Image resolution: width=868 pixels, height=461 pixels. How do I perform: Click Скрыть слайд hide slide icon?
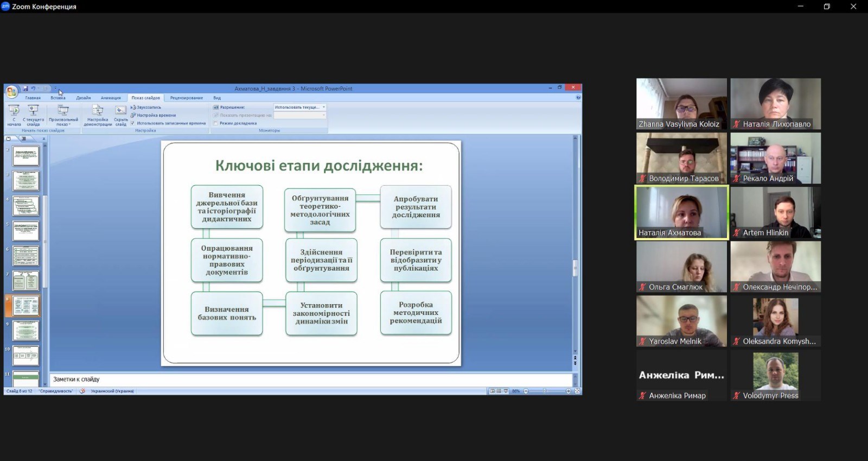click(121, 115)
